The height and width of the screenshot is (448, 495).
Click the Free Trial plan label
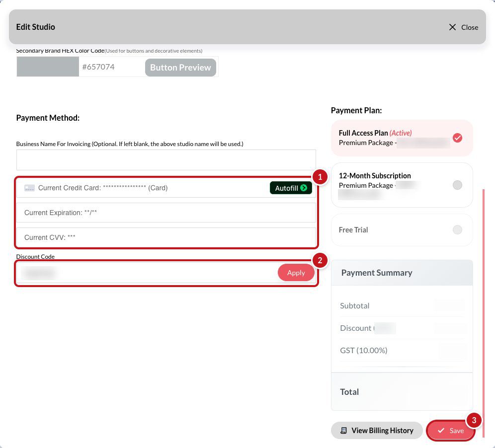[x=353, y=230]
